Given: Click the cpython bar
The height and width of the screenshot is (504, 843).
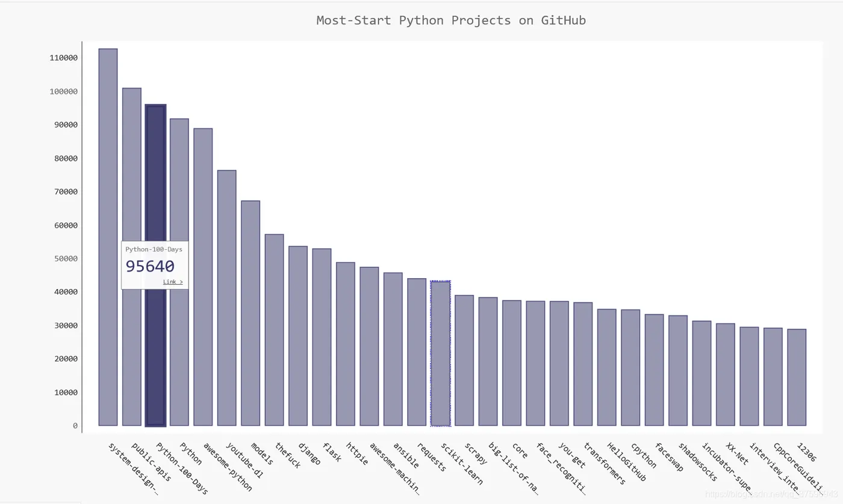Looking at the screenshot, I should point(630,368).
